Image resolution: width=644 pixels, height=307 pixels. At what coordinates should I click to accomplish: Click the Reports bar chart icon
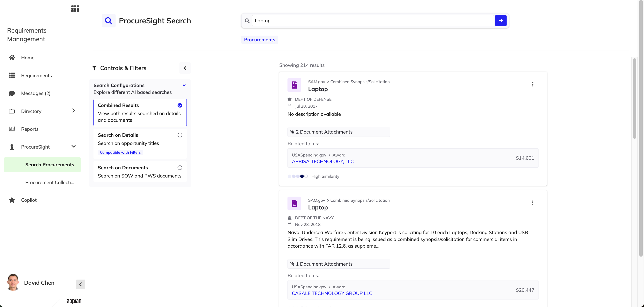pos(12,129)
